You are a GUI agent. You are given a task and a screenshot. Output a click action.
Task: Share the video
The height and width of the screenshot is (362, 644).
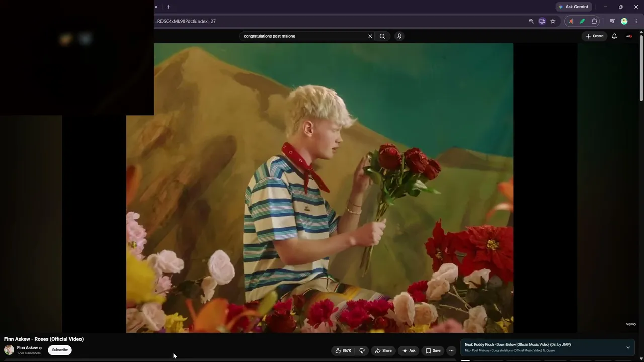[x=383, y=351]
